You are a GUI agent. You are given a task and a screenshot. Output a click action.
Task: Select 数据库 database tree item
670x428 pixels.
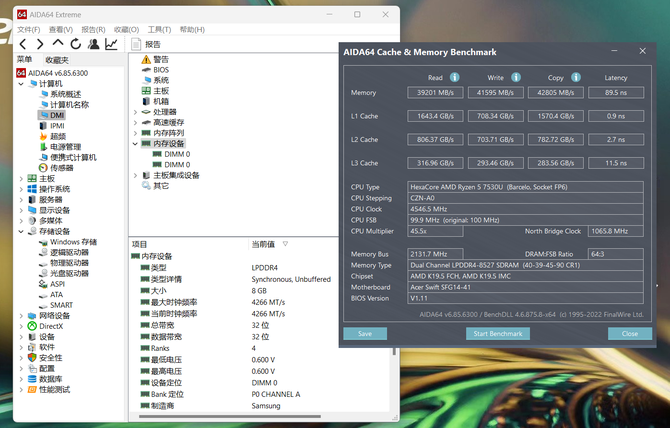pyautogui.click(x=45, y=379)
